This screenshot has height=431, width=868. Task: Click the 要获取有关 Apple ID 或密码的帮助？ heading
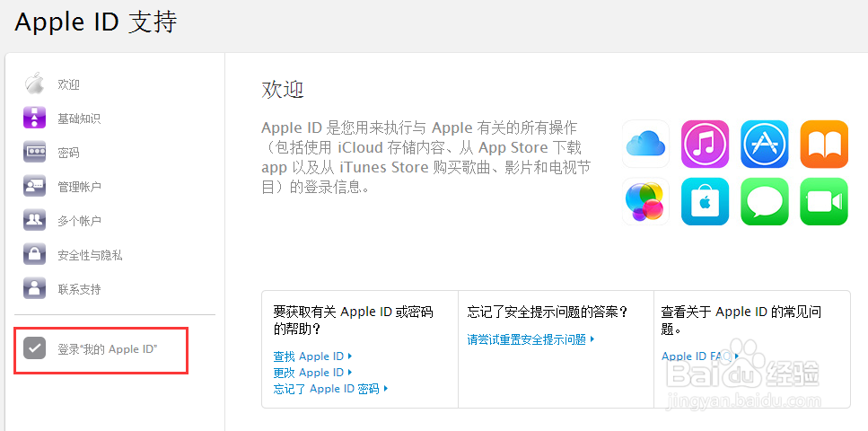[x=353, y=321]
